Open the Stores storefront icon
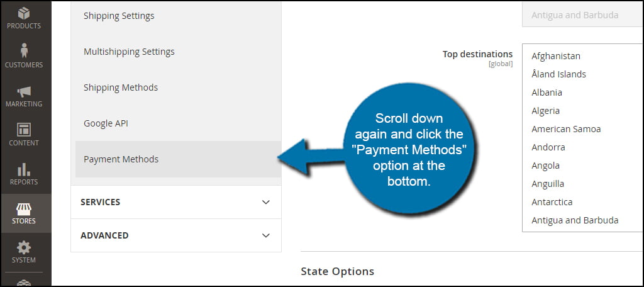644x287 pixels. (24, 209)
